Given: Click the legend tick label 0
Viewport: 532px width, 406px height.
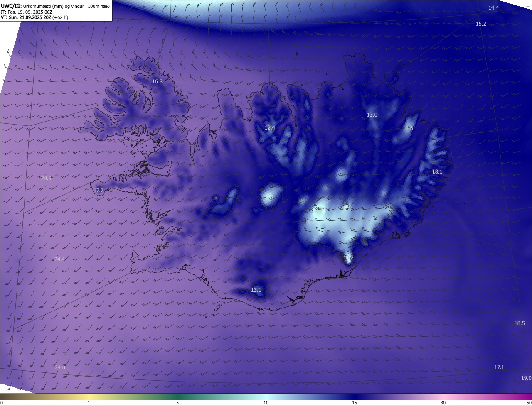Looking at the screenshot, I should click(x=2, y=403).
